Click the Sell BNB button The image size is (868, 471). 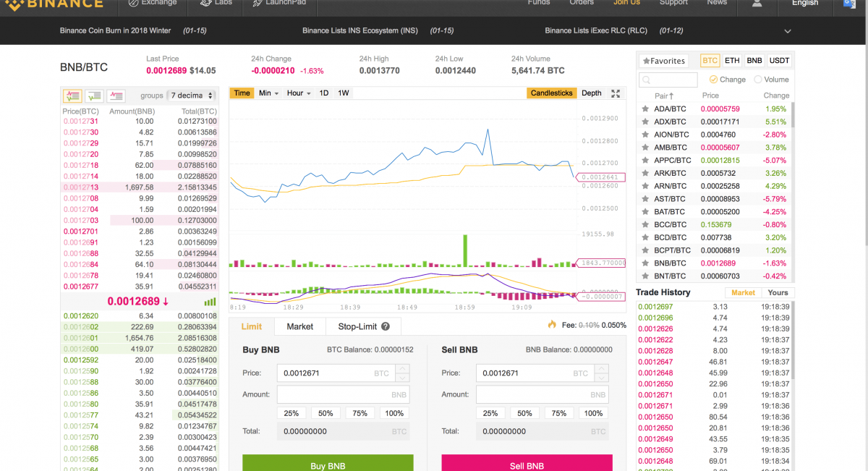pyautogui.click(x=527, y=463)
